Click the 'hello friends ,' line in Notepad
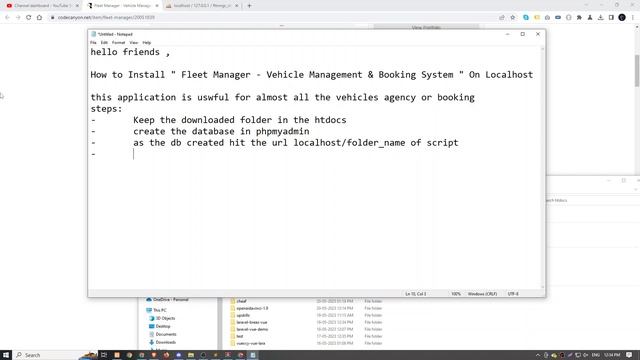 point(130,52)
